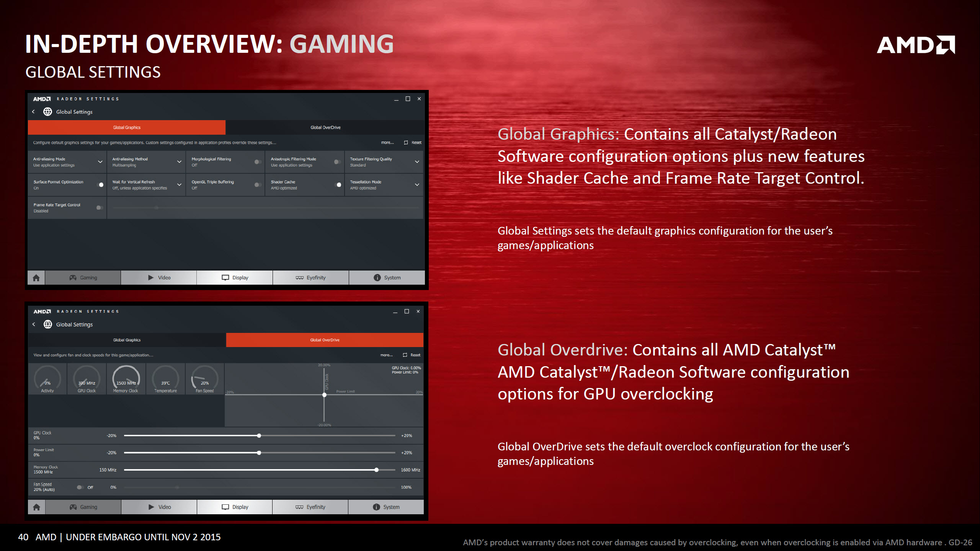The image size is (980, 551).
Task: Click Home icon in top Radeon Settings window
Action: click(36, 278)
